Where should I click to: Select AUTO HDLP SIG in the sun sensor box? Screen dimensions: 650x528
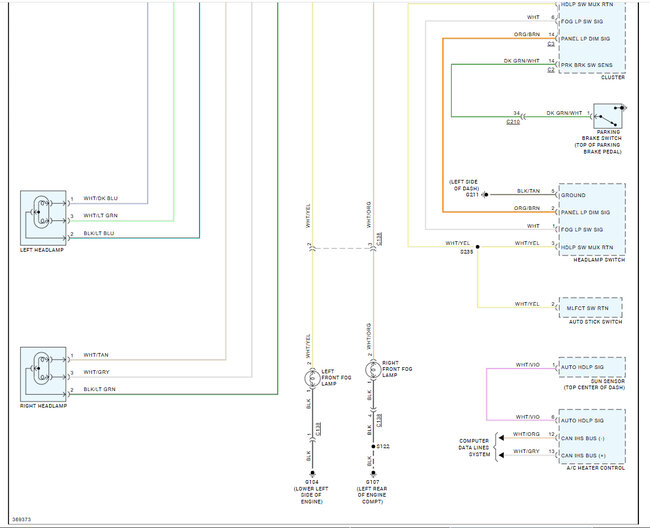coord(582,367)
